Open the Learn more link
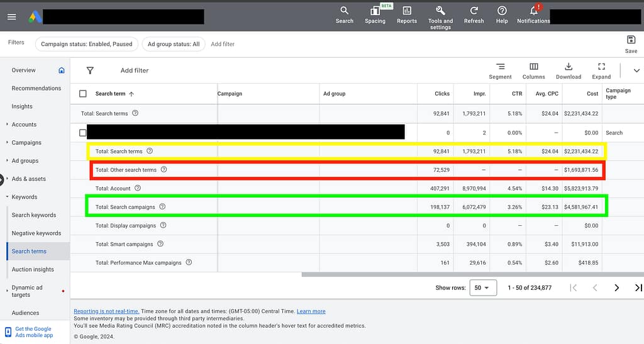644x344 pixels. click(x=311, y=311)
